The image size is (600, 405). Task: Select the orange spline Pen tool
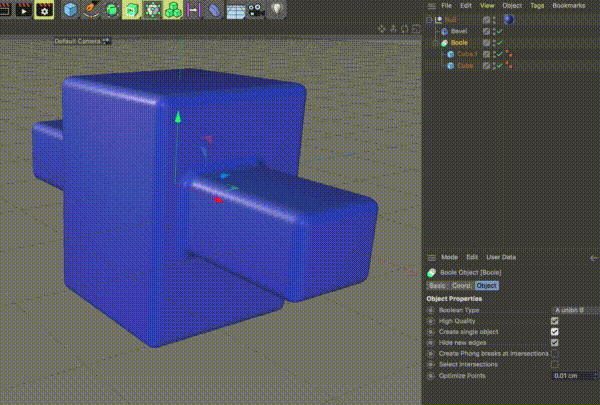point(91,9)
